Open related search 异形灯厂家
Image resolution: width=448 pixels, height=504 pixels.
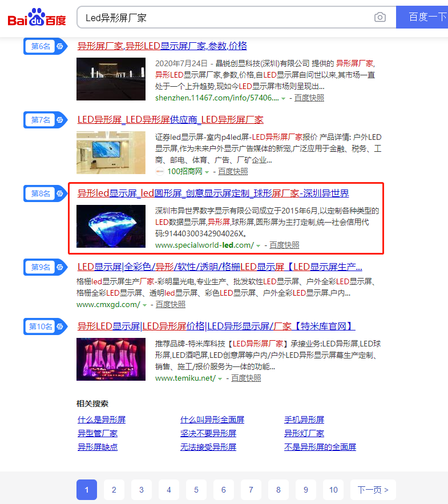pos(304,433)
